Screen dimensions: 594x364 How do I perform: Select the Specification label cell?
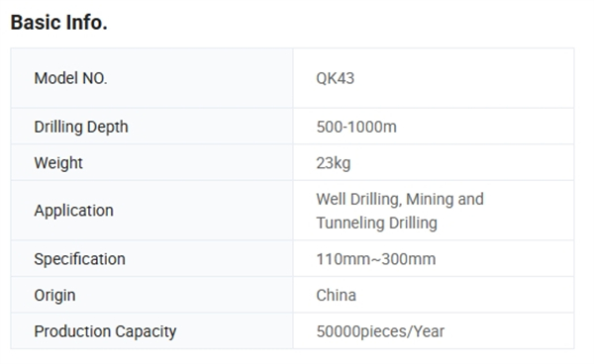151,259
